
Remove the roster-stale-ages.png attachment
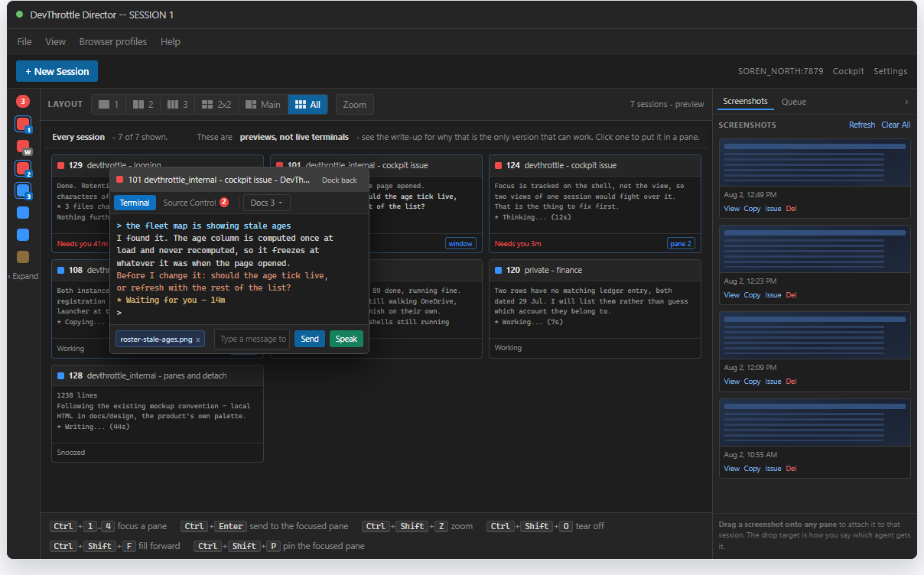pos(198,339)
